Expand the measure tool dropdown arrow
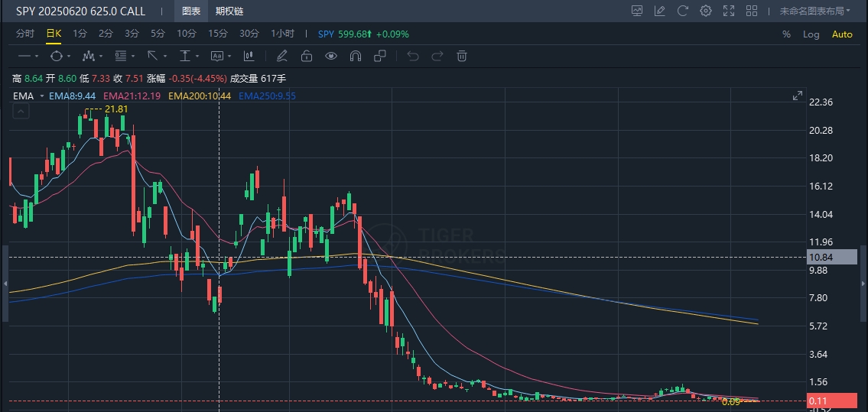Image resolution: width=868 pixels, height=412 pixels. 197,57
